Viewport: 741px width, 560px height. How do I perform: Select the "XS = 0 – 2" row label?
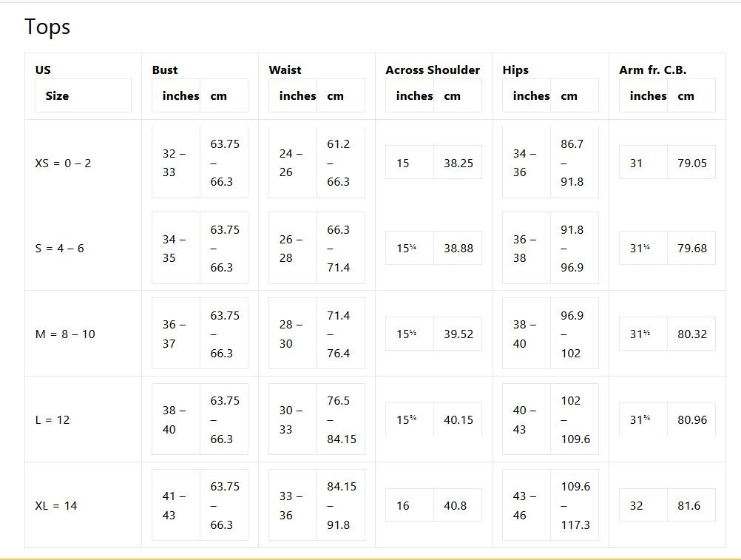[x=64, y=163]
